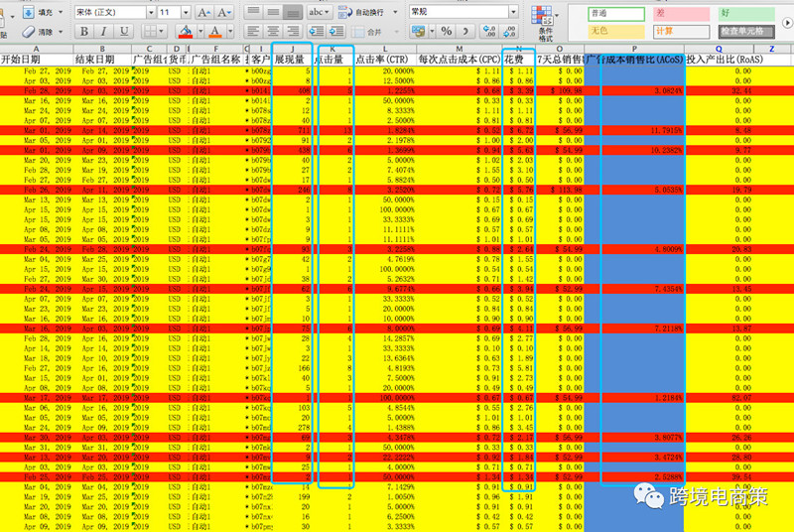Align text to top of cell
Image resolution: width=794 pixels, height=532 pixels.
click(x=253, y=12)
